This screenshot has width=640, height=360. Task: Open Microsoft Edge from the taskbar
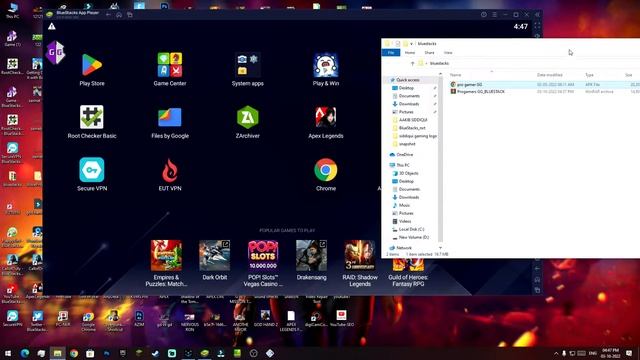click(25, 353)
